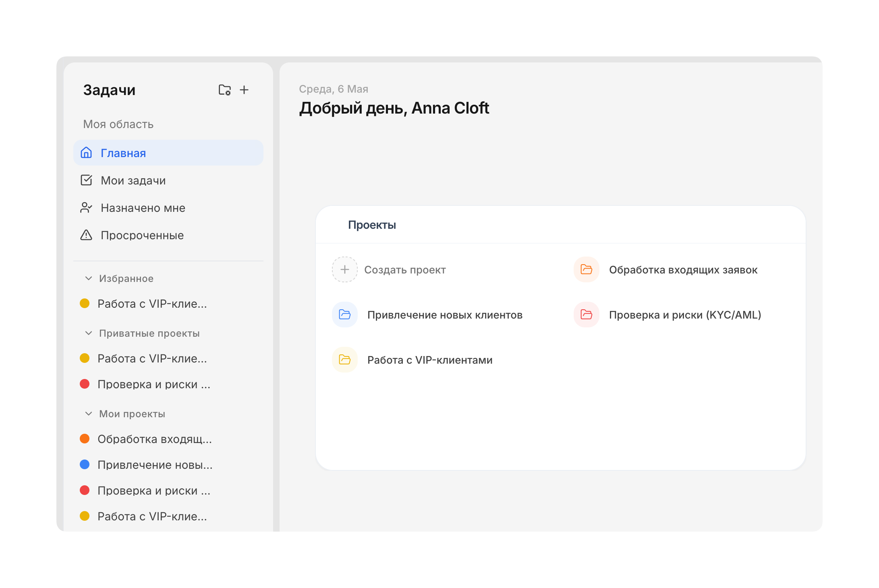
Task: Click the warning triangle icon of Просроченные
Action: 86,235
